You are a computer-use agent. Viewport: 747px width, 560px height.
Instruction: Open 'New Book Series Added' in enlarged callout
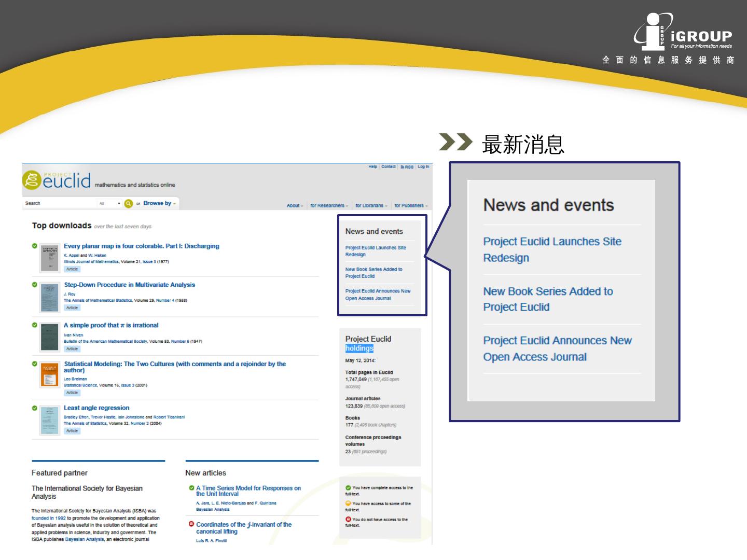click(548, 299)
